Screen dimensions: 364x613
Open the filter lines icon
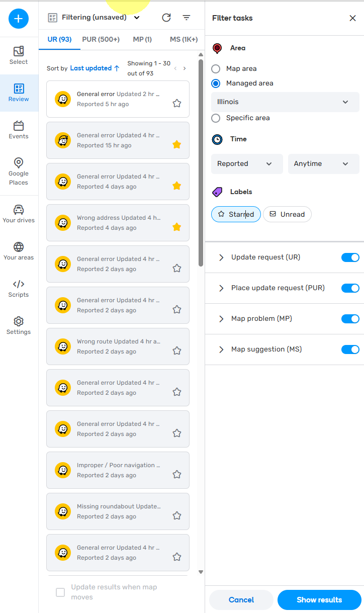coord(187,18)
